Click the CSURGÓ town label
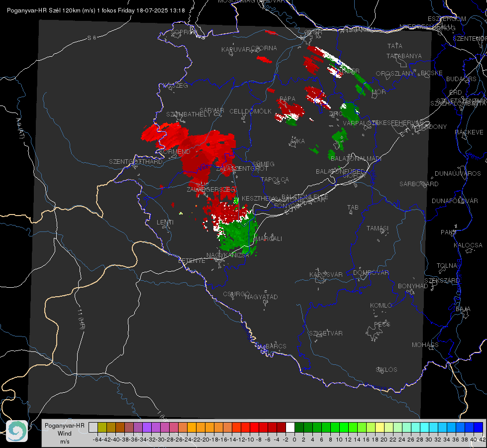The image size is (487, 448). (x=236, y=294)
